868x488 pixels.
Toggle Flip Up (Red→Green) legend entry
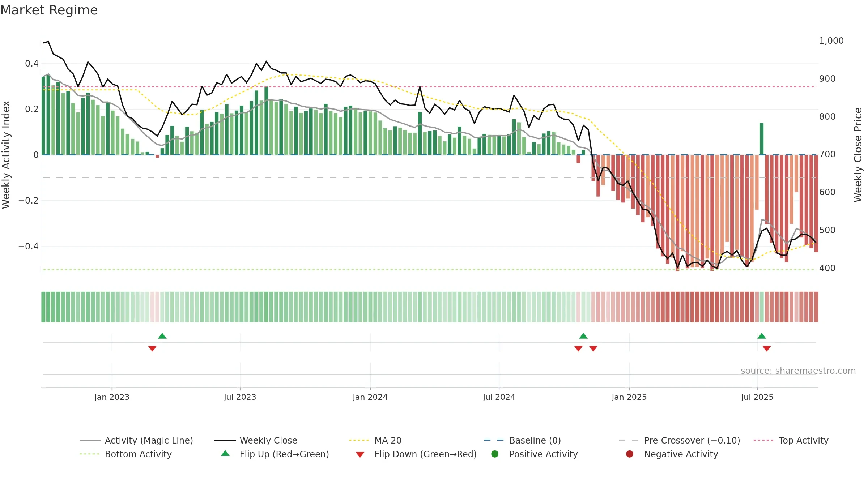point(275,454)
